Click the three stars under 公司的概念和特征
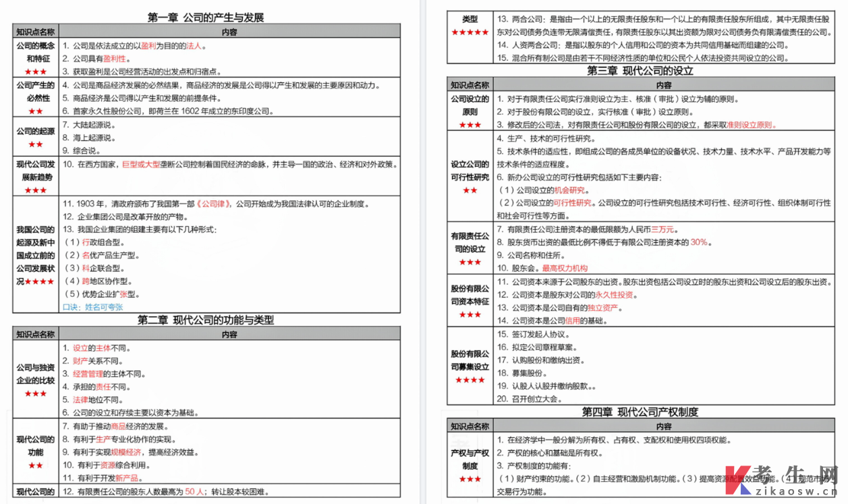 36,72
